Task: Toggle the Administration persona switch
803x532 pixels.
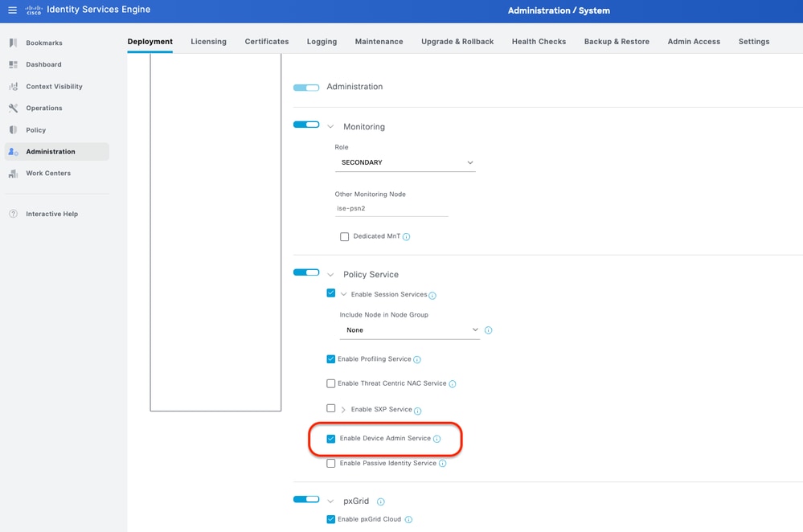Action: click(x=305, y=88)
